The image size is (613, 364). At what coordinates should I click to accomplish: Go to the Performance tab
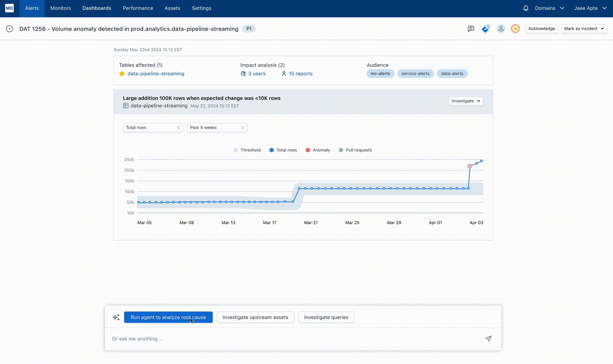pyautogui.click(x=138, y=8)
